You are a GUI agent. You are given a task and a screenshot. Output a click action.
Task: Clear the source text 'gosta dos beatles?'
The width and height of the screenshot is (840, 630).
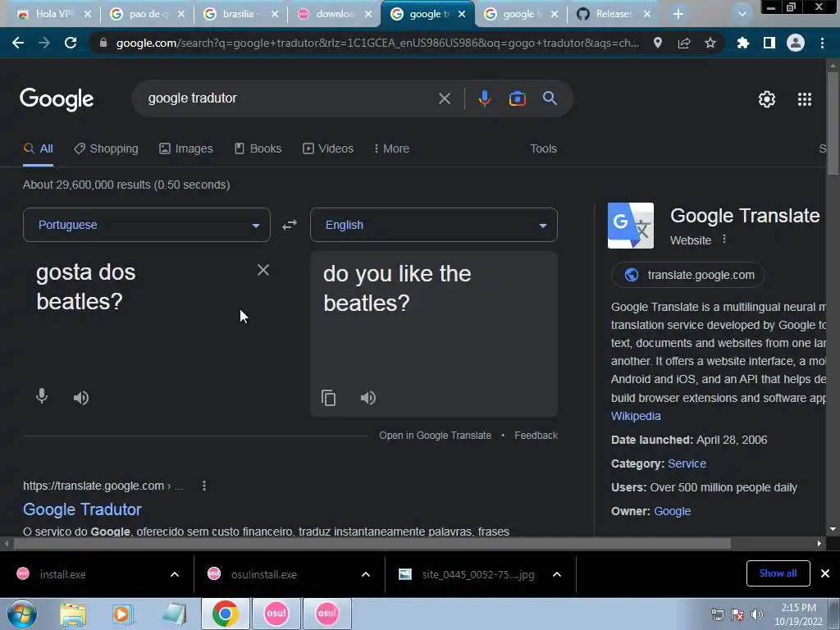click(x=263, y=269)
